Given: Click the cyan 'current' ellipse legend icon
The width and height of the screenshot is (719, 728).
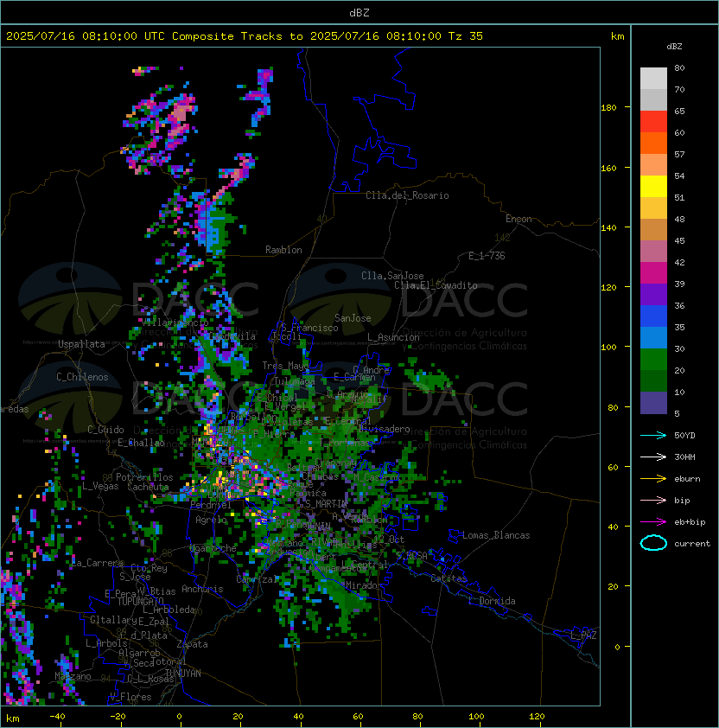Looking at the screenshot, I should tap(653, 543).
